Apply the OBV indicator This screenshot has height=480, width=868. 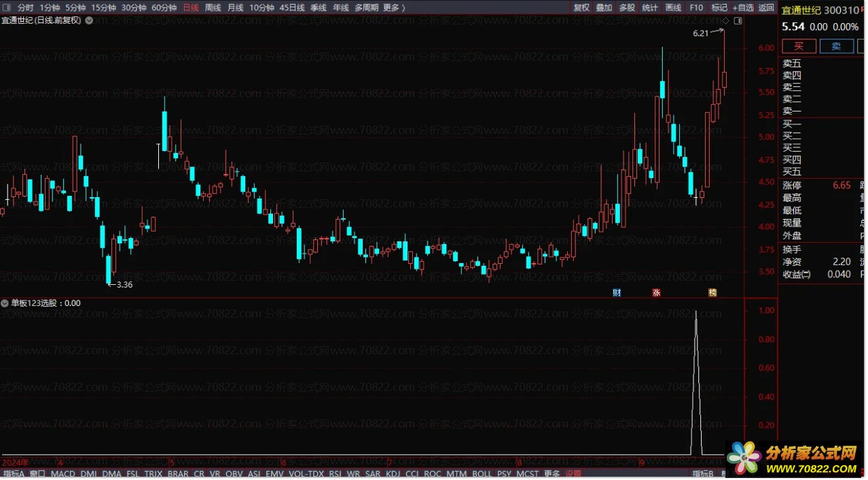[x=234, y=474]
